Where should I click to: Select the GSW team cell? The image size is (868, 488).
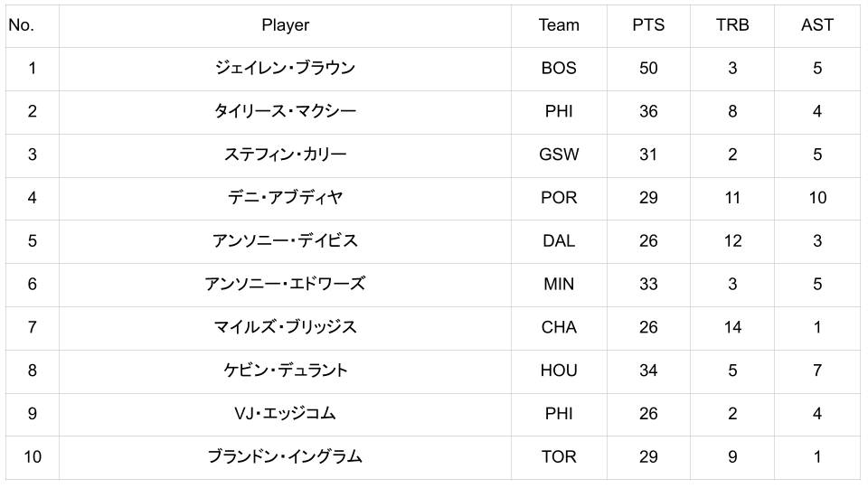tap(558, 155)
